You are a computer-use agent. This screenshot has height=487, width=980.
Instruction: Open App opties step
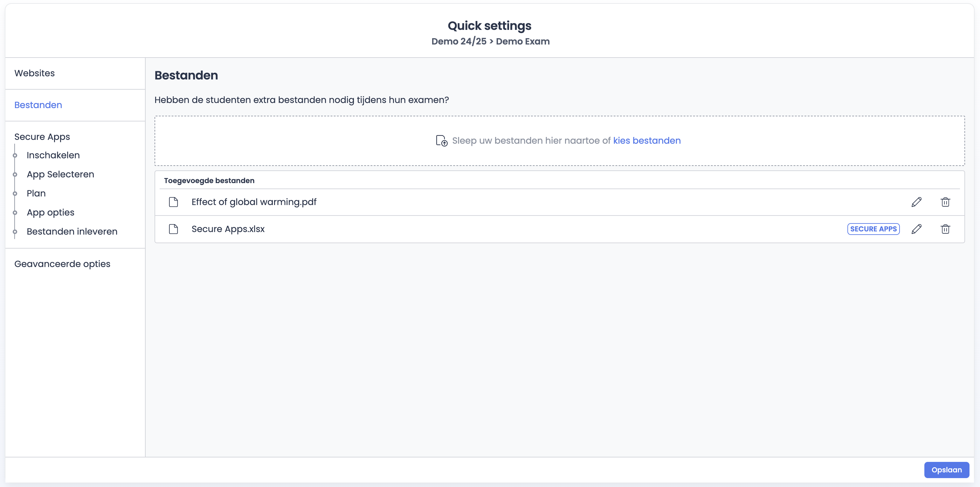pos(51,212)
